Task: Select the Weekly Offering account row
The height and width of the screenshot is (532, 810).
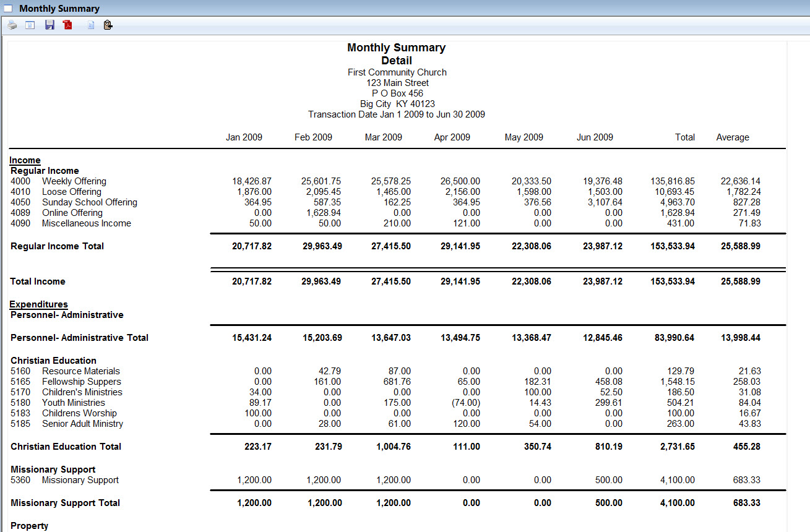Action: point(74,181)
